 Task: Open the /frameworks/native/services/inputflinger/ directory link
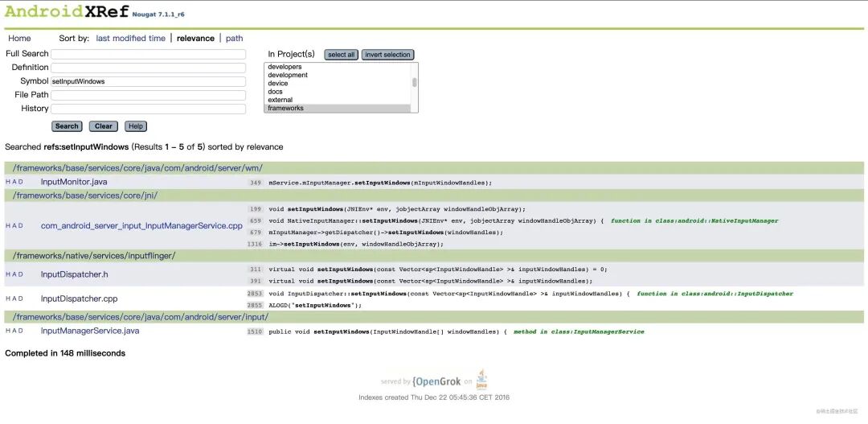click(x=94, y=256)
